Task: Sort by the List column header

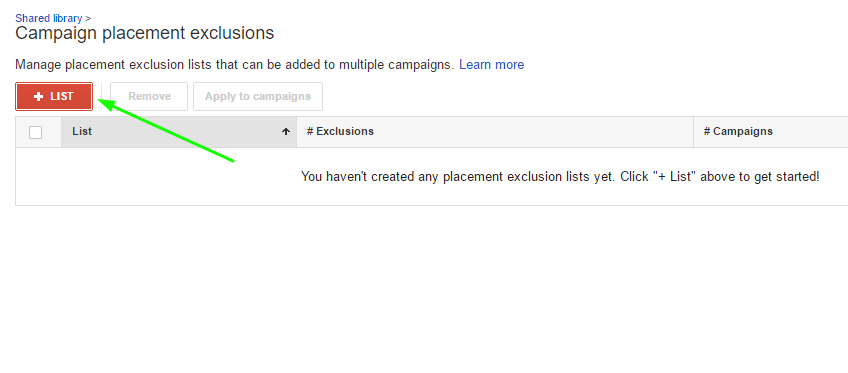Action: (x=179, y=132)
